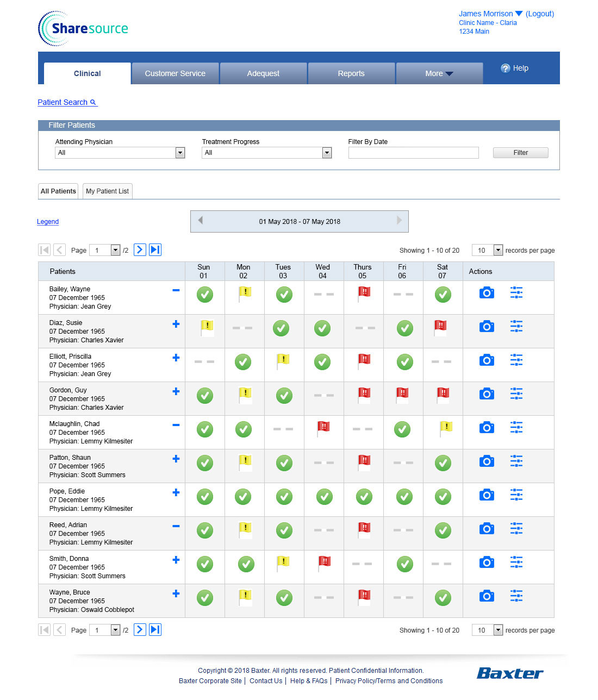Open the Legend link
The height and width of the screenshot is (700, 598).
[x=48, y=222]
